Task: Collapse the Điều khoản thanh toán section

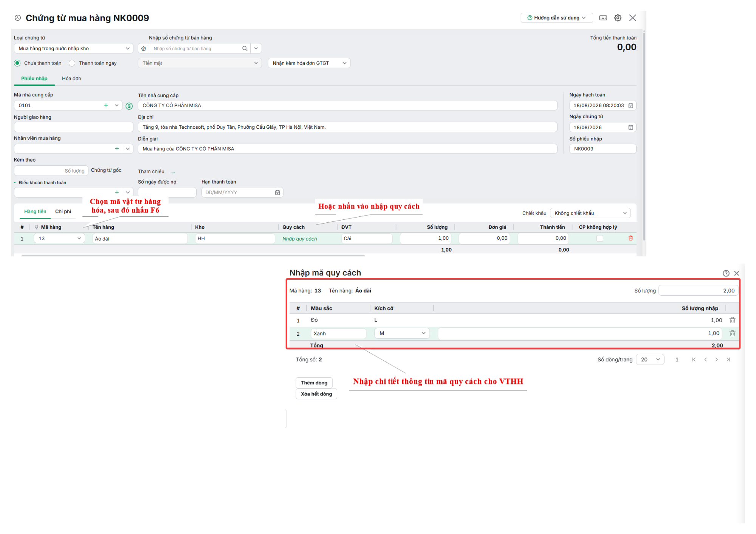Action: tap(15, 182)
